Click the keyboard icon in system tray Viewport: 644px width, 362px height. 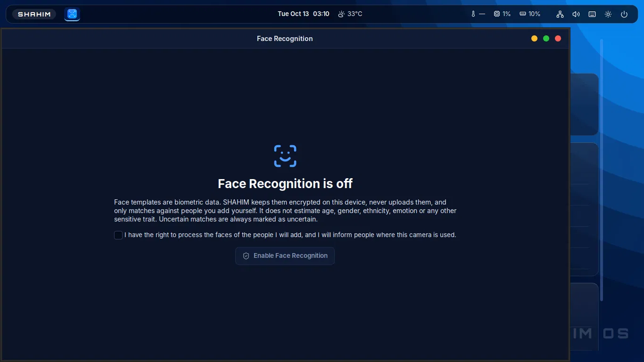click(x=592, y=14)
